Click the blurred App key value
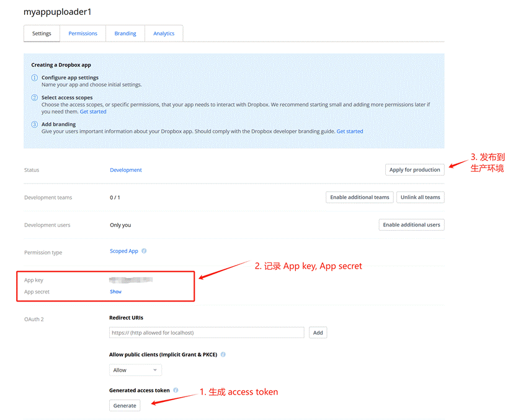The height and width of the screenshot is (420, 513). (x=131, y=280)
